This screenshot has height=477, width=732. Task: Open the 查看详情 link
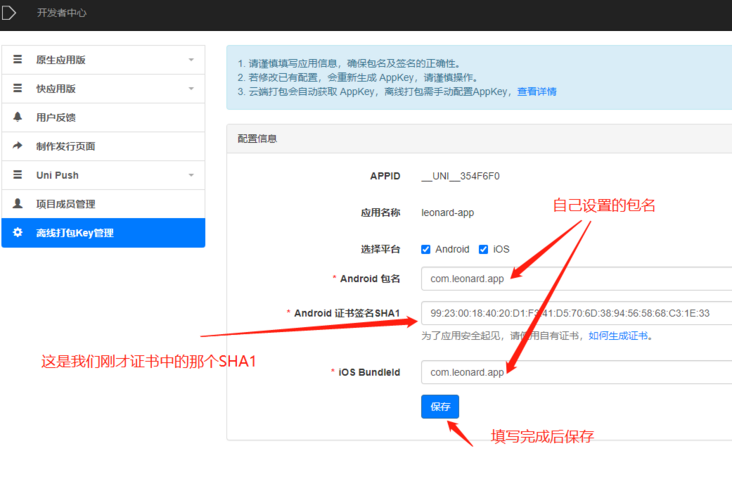[537, 91]
